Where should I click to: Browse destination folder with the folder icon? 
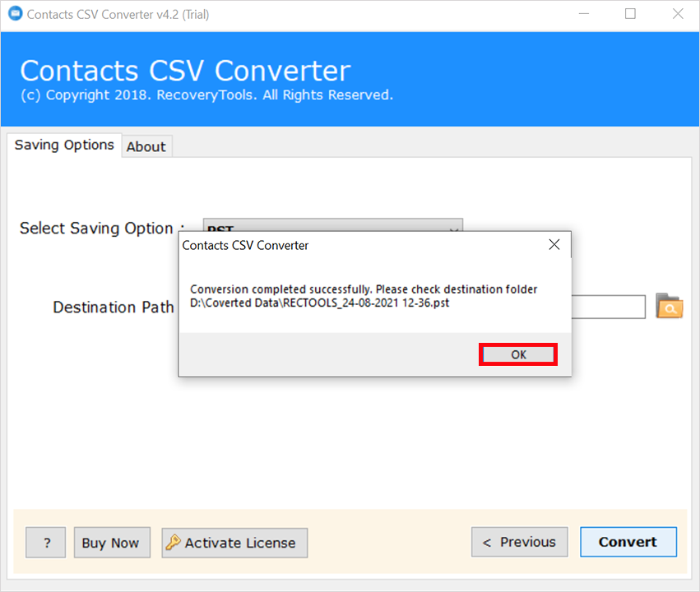pos(670,306)
